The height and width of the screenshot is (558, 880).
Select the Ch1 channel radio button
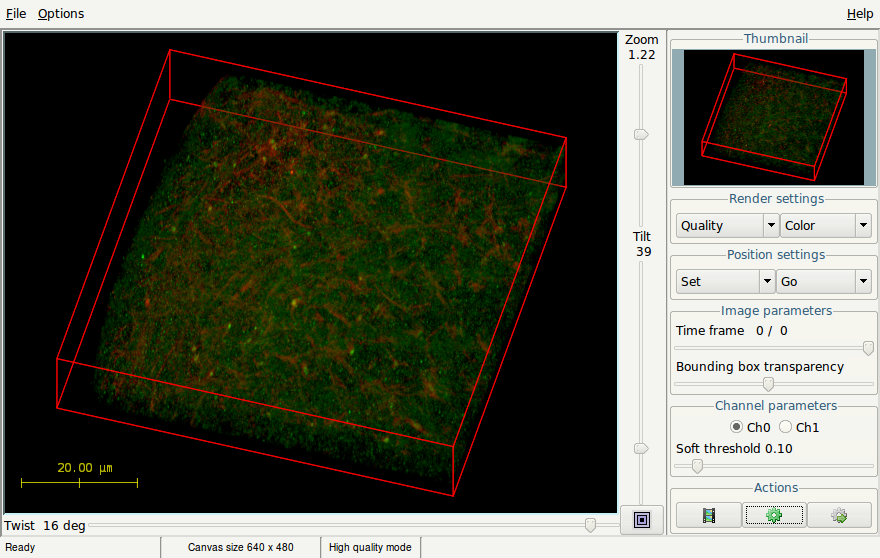click(x=785, y=427)
